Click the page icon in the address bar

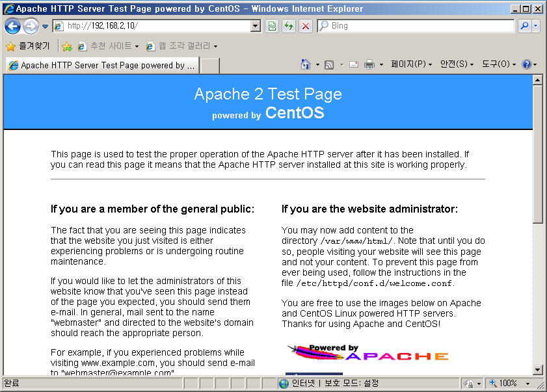pyautogui.click(x=59, y=26)
